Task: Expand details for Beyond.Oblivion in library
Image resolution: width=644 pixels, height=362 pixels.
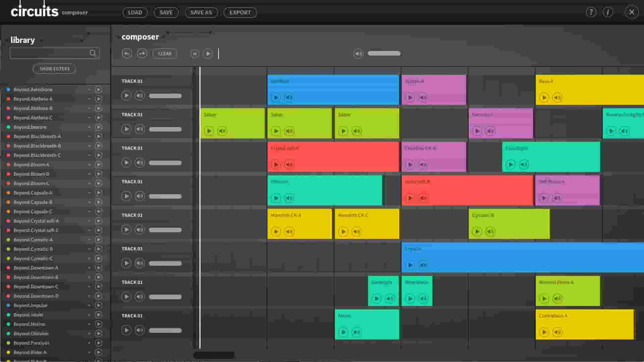Action: click(x=89, y=333)
